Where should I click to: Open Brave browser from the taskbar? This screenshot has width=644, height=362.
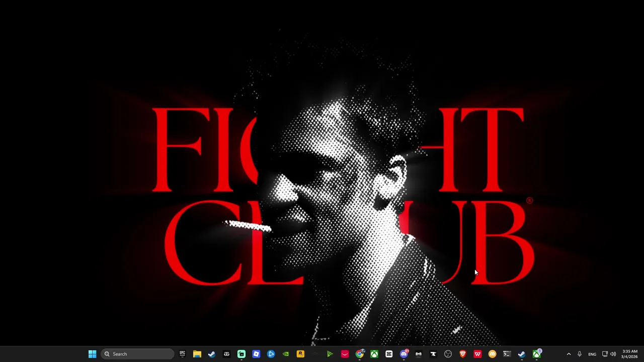click(463, 354)
